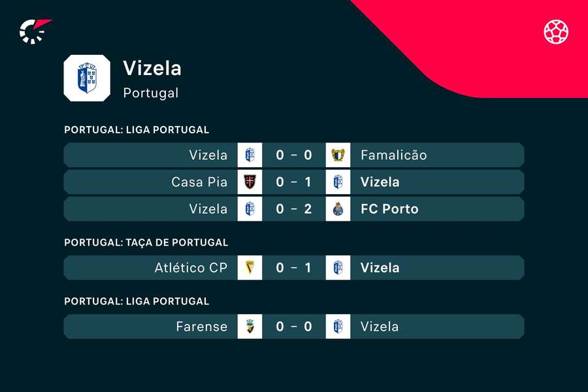Open the Vizela team name heading

click(152, 69)
